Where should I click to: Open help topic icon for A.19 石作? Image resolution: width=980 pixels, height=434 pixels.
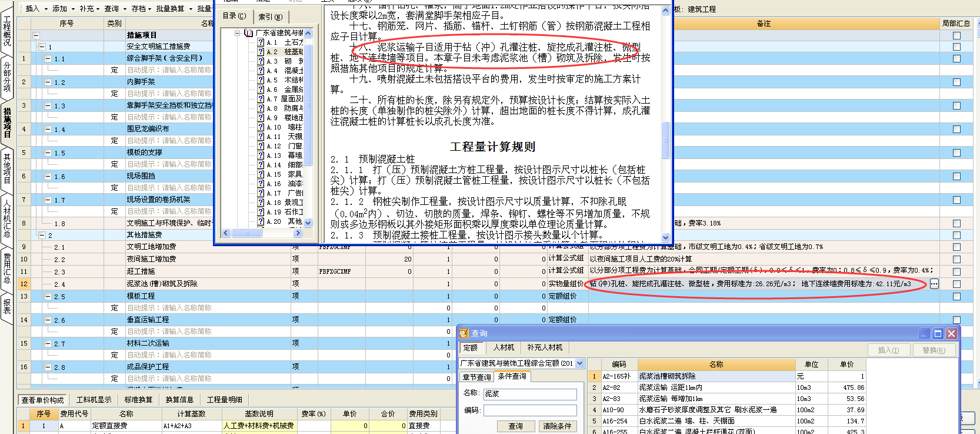click(261, 212)
